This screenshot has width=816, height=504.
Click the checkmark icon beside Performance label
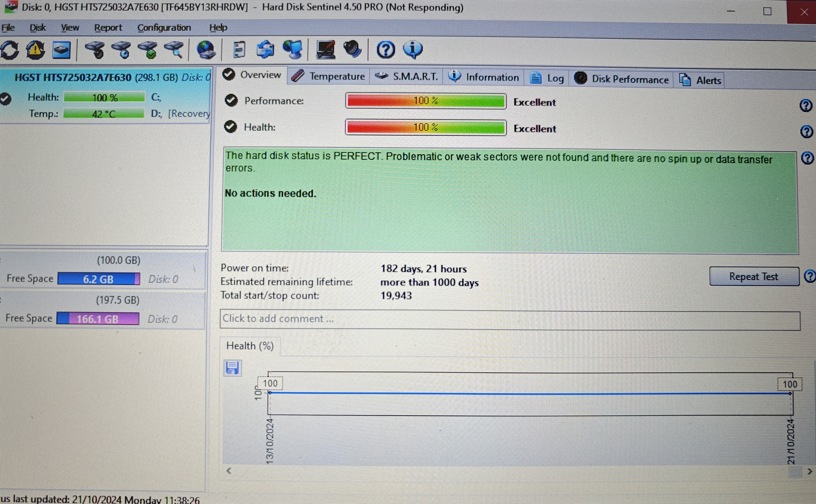(231, 100)
